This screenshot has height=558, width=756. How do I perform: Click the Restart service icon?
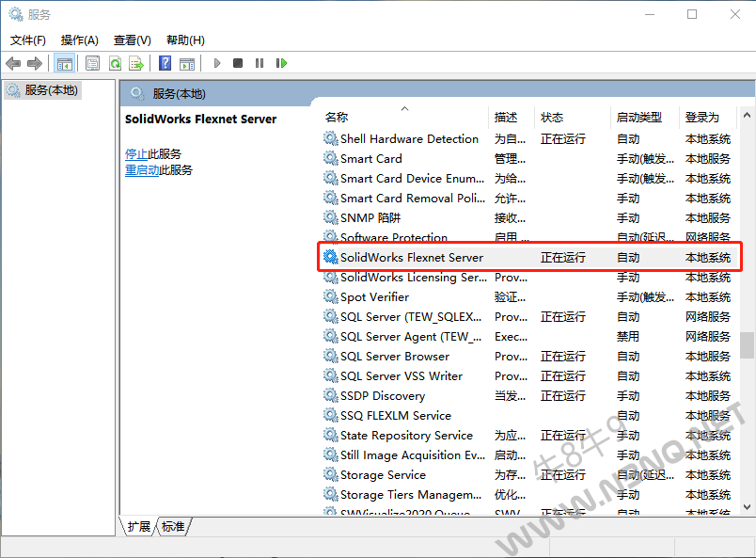click(281, 63)
